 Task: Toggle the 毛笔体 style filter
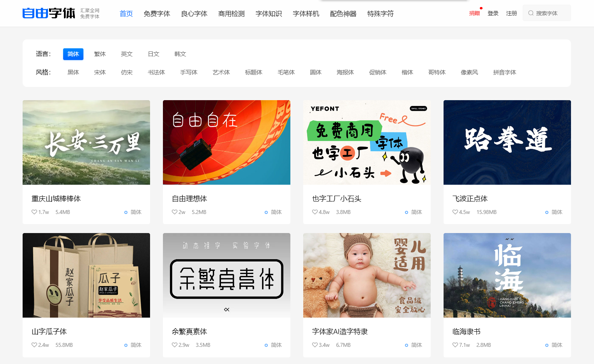click(x=286, y=72)
